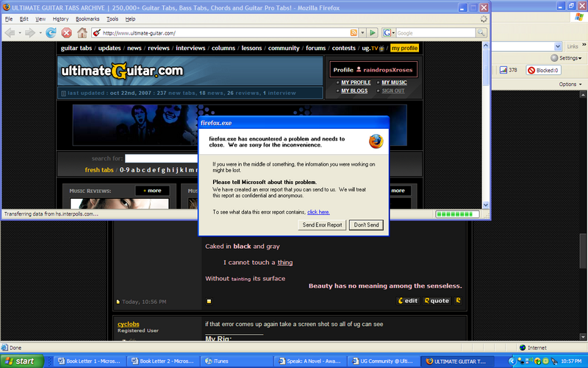
Task: Click the ultimateGuitar.com logo
Action: tap(122, 71)
